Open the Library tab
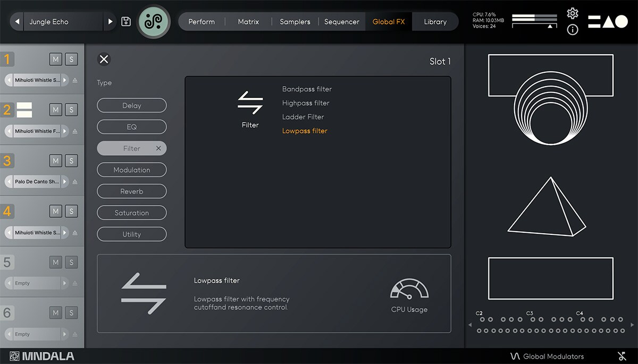This screenshot has width=638, height=364. [435, 22]
